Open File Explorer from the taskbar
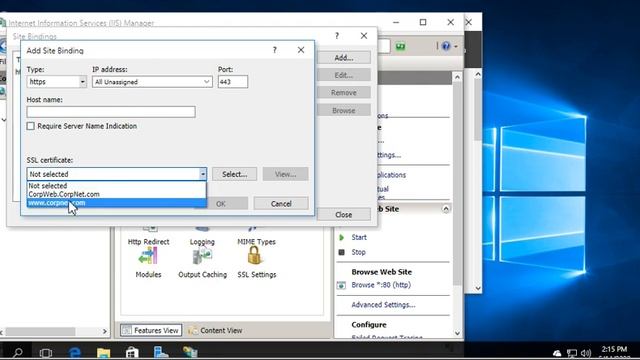 pos(103,353)
